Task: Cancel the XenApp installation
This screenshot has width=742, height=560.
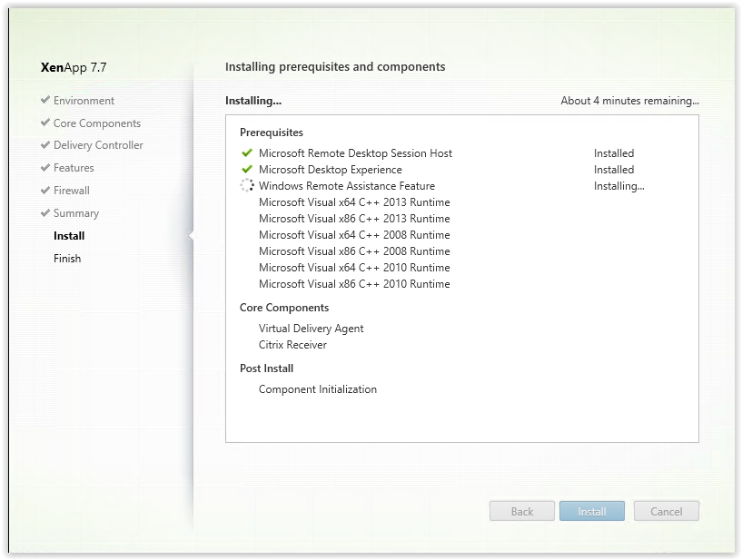Action: click(x=666, y=511)
